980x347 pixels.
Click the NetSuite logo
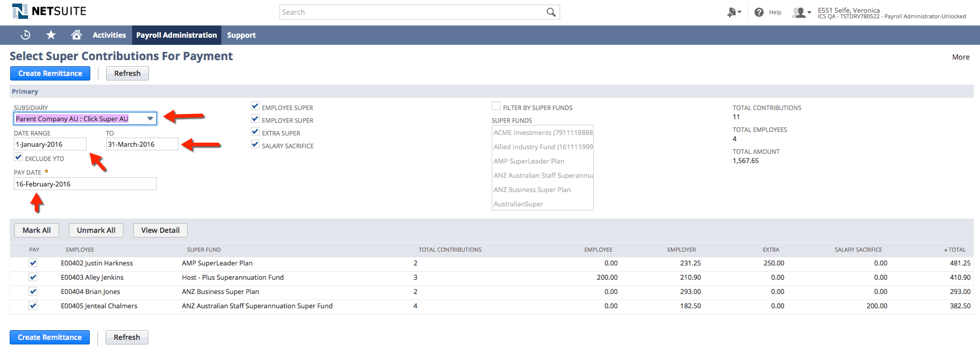(49, 11)
